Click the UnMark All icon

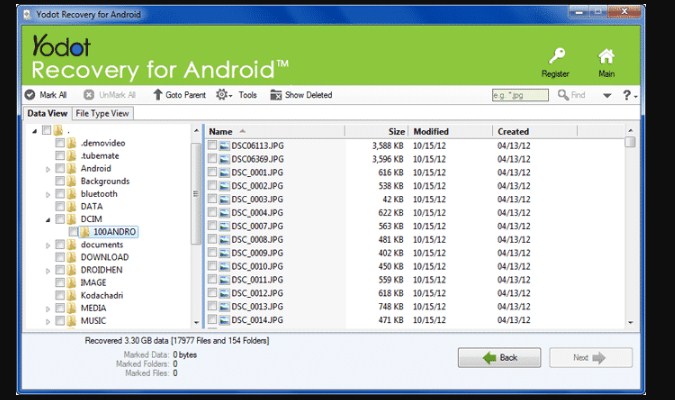[x=89, y=95]
